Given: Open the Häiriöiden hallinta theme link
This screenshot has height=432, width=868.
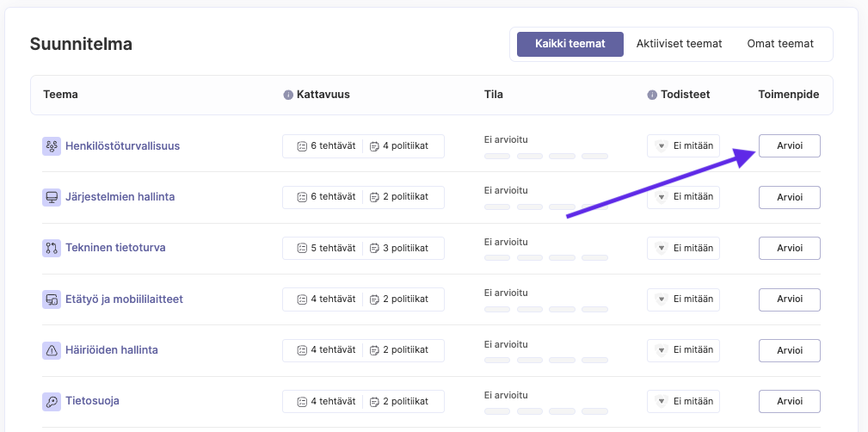Looking at the screenshot, I should (112, 350).
